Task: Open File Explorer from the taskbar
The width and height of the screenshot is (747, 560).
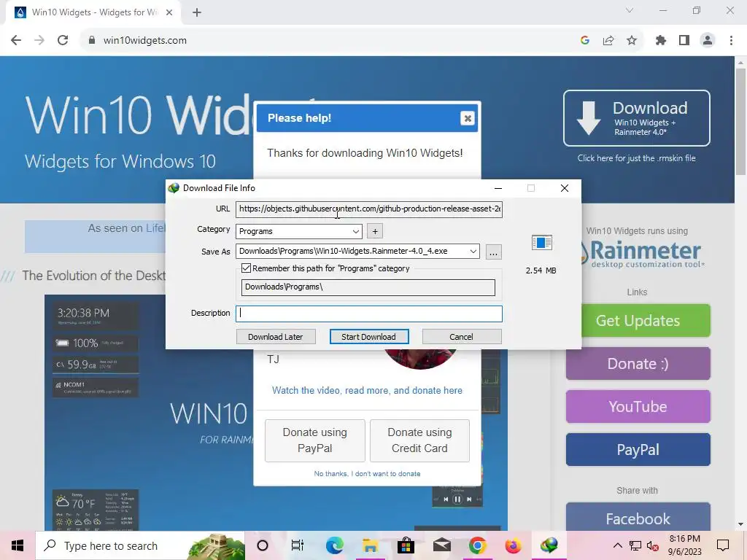Action: [370, 545]
